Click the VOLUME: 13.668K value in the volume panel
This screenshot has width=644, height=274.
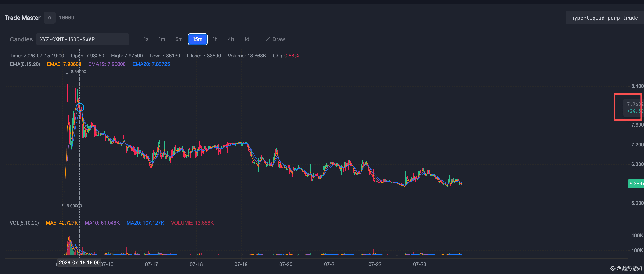tap(192, 223)
